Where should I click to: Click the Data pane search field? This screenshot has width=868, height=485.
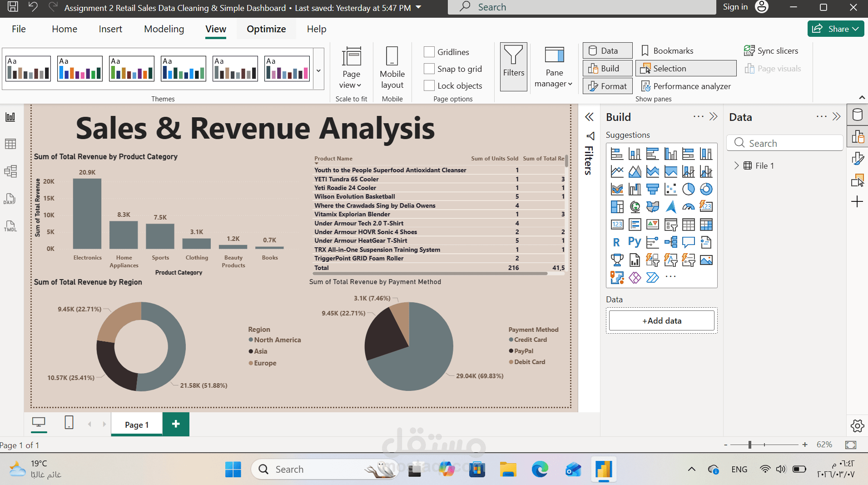pos(785,143)
